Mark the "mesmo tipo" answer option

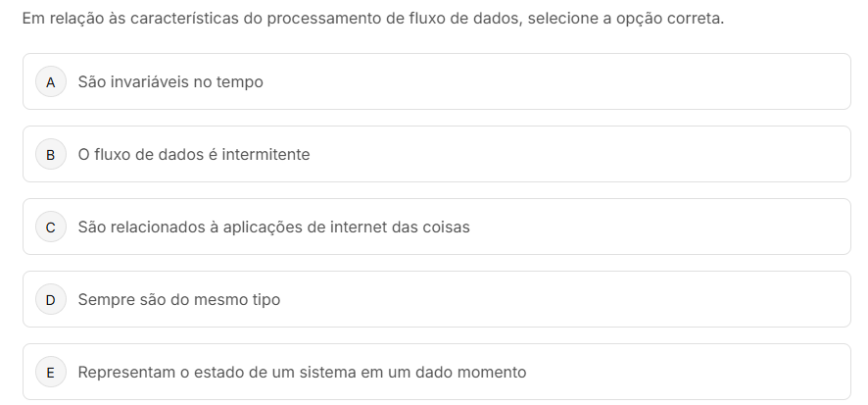(x=178, y=300)
